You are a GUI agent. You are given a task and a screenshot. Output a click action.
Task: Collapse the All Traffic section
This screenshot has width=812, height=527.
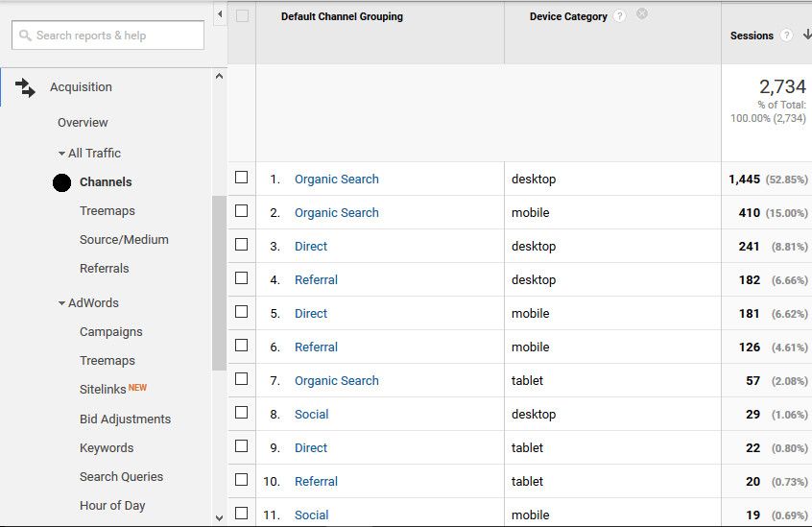coord(62,154)
